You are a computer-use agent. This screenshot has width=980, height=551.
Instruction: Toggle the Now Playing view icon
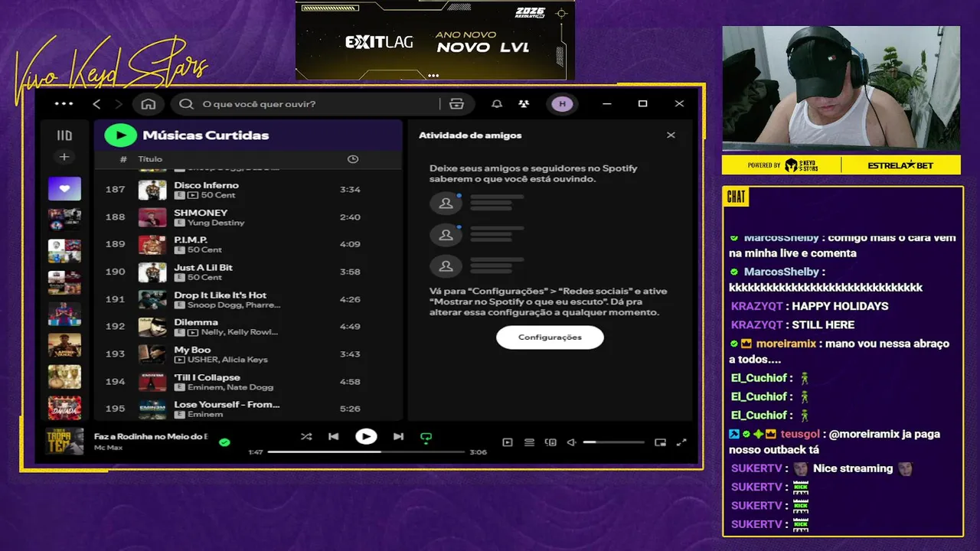508,442
